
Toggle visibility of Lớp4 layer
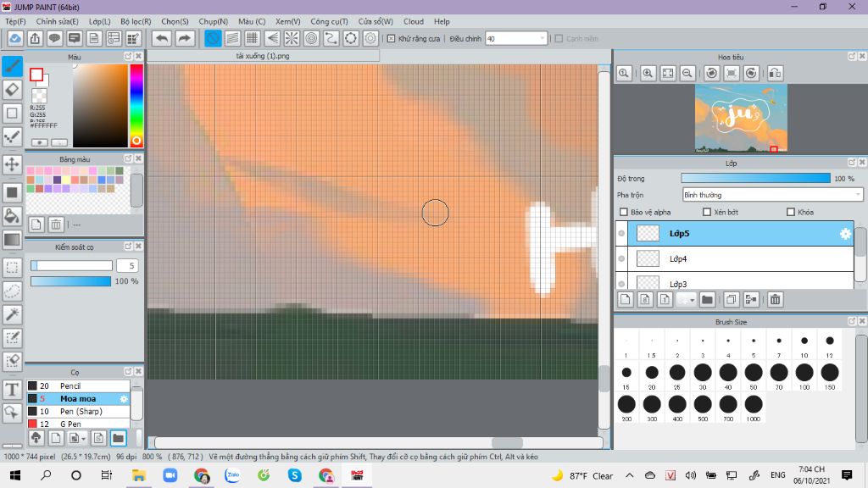[x=621, y=259]
